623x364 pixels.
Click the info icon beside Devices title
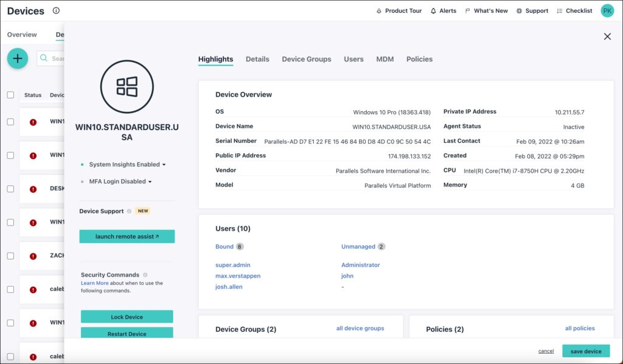[57, 10]
